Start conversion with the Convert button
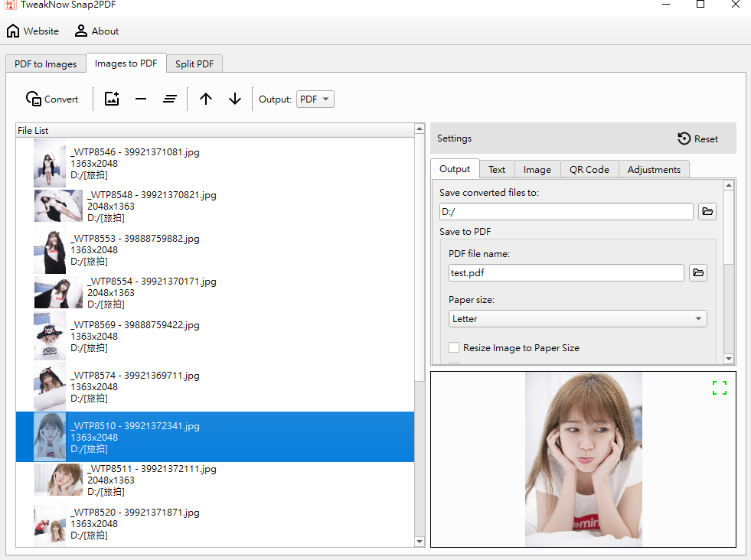The height and width of the screenshot is (560, 751). coord(52,99)
